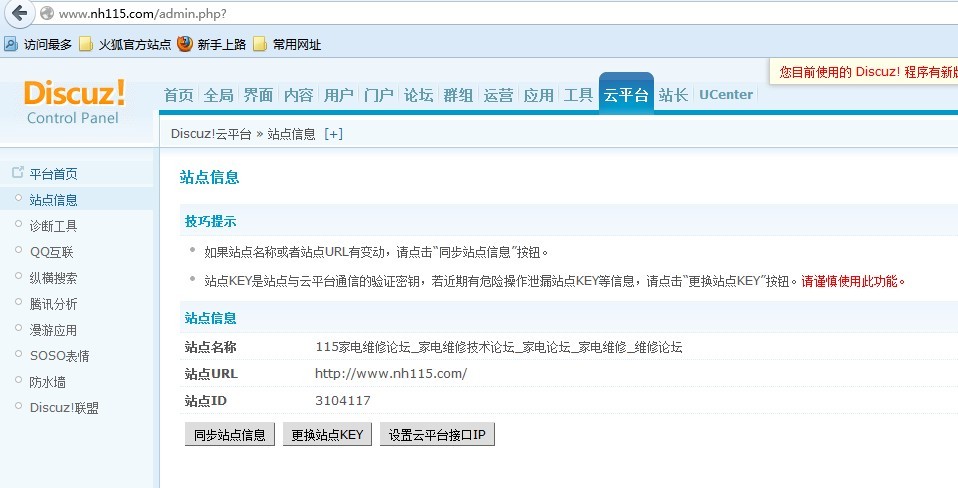Open the UCenter tab
Screen dimensions: 958x488
pos(726,95)
